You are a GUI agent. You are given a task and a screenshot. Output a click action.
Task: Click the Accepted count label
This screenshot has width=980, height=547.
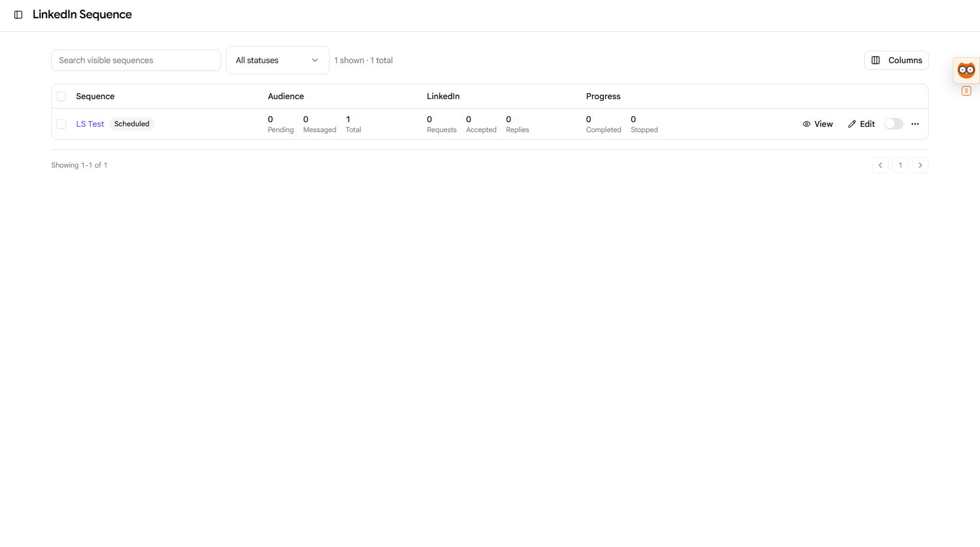[x=481, y=130]
